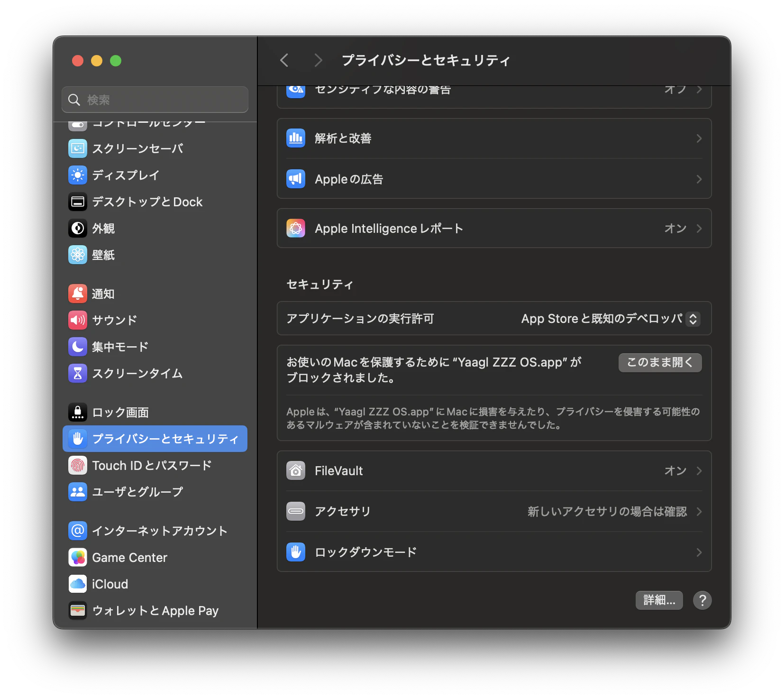Go forward with the right arrow button
The image size is (784, 699).
[x=318, y=60]
